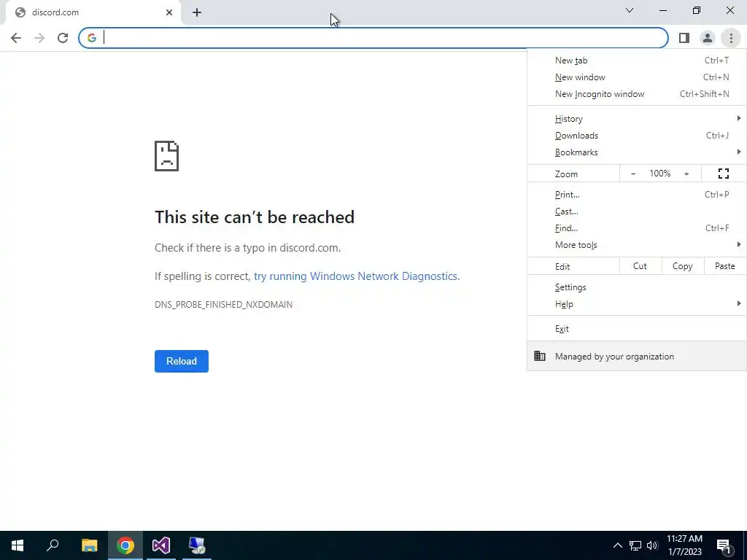Open File Explorer from taskbar

point(89,545)
